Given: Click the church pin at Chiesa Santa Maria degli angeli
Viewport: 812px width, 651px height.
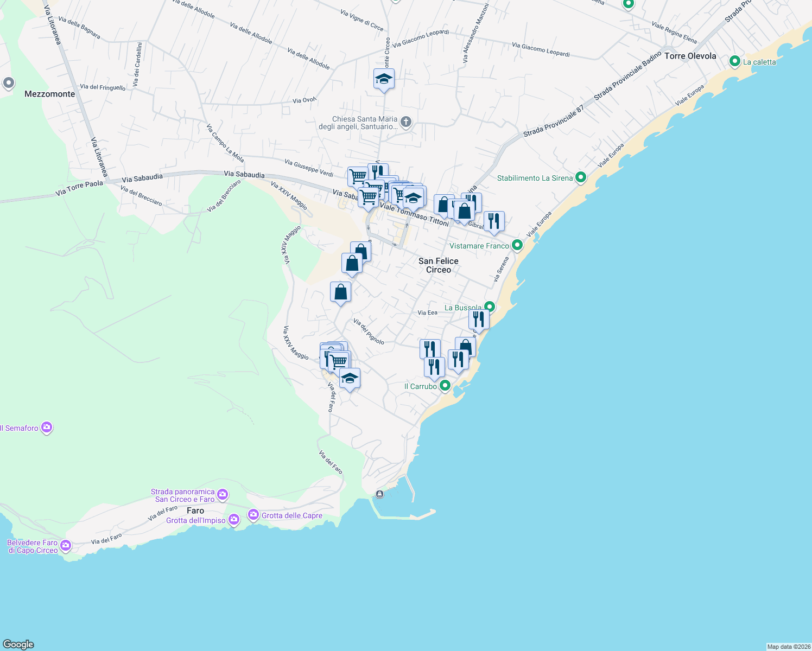Looking at the screenshot, I should (x=405, y=122).
